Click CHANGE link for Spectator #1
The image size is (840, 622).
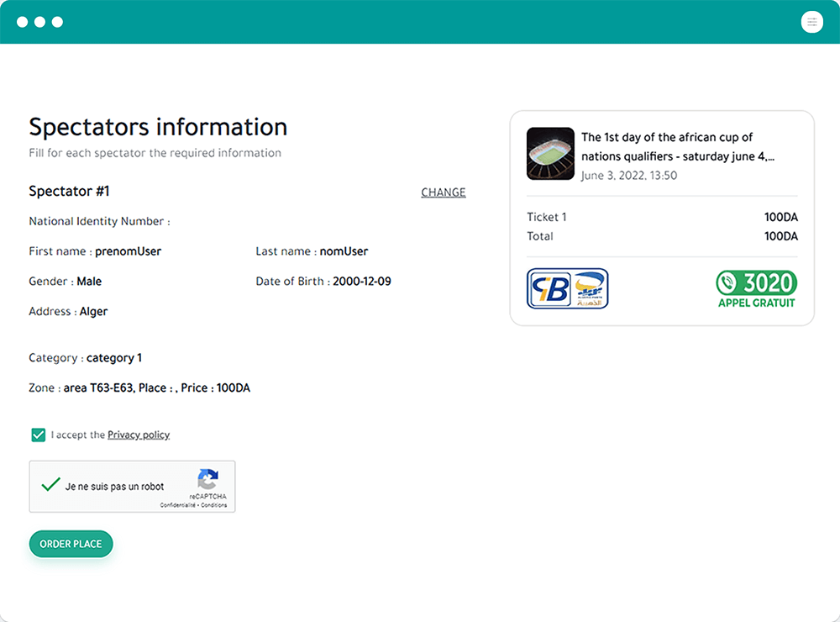(x=443, y=192)
